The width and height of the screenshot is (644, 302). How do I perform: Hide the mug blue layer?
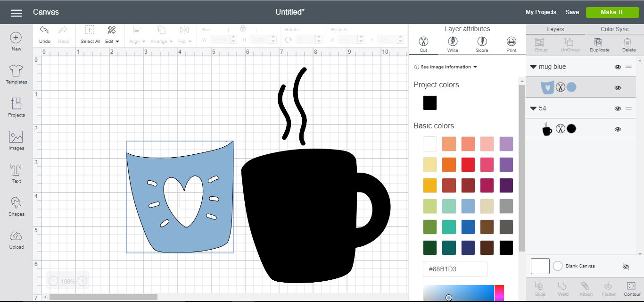pos(618,67)
